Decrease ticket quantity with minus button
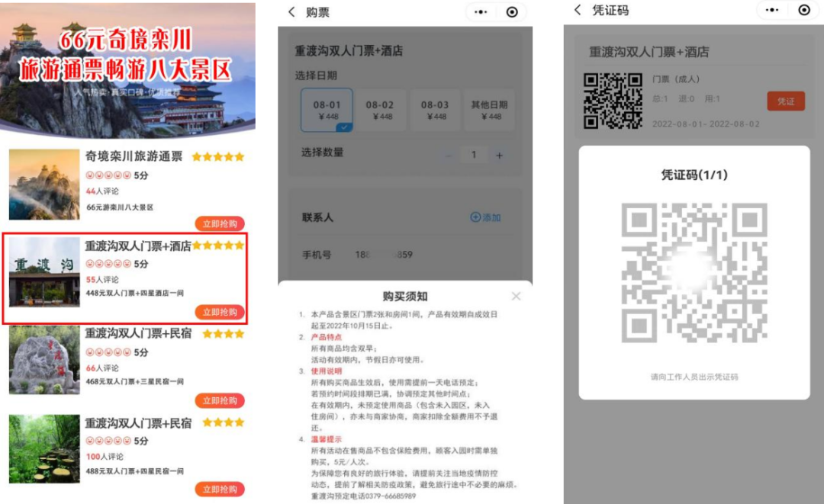Image resolution: width=824 pixels, height=504 pixels. coord(449,156)
